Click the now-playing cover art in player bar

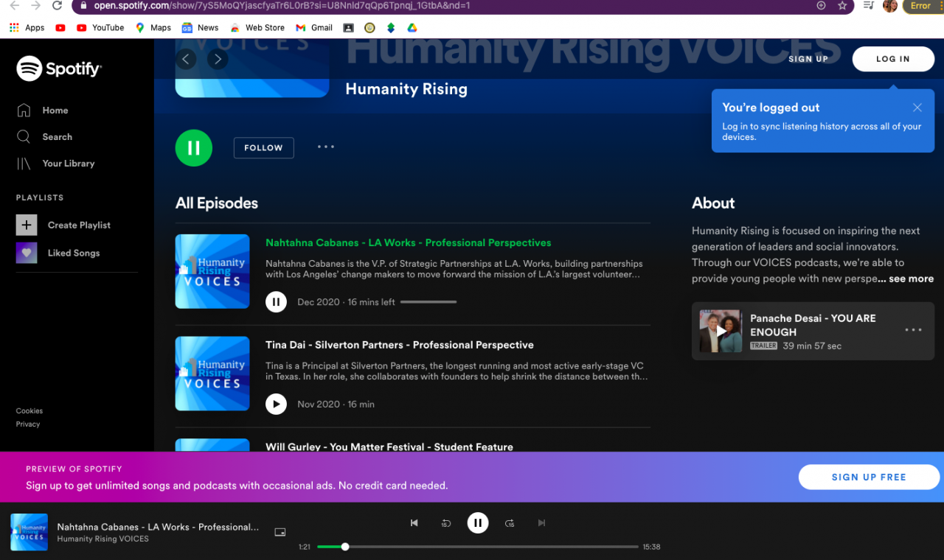coord(29,532)
